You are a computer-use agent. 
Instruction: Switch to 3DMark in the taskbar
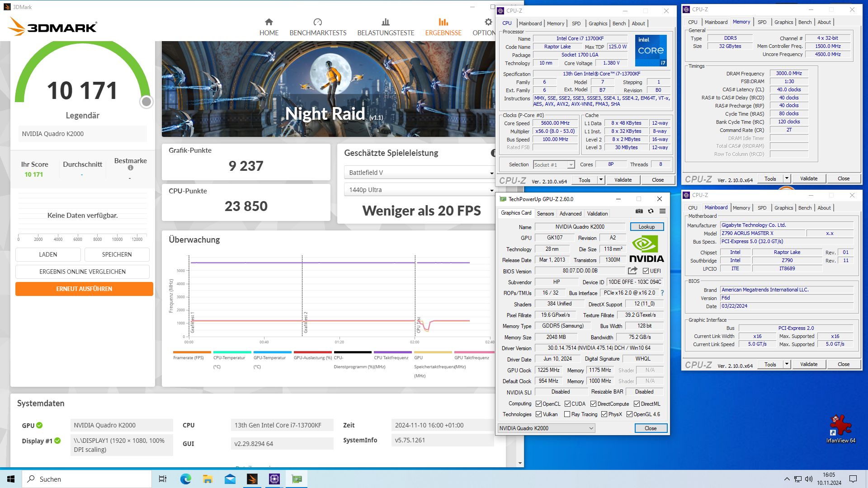(x=252, y=479)
